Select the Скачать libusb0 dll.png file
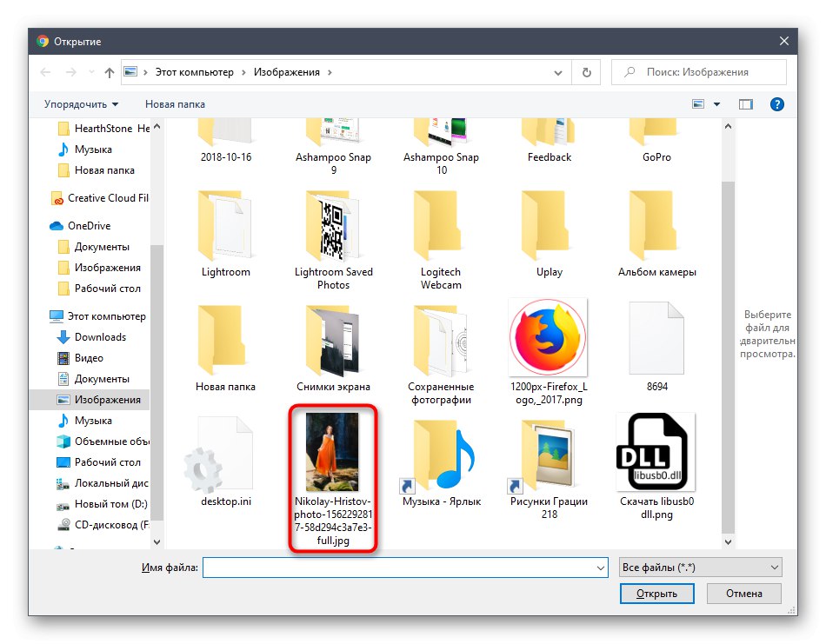The height and width of the screenshot is (644, 826). (x=656, y=467)
